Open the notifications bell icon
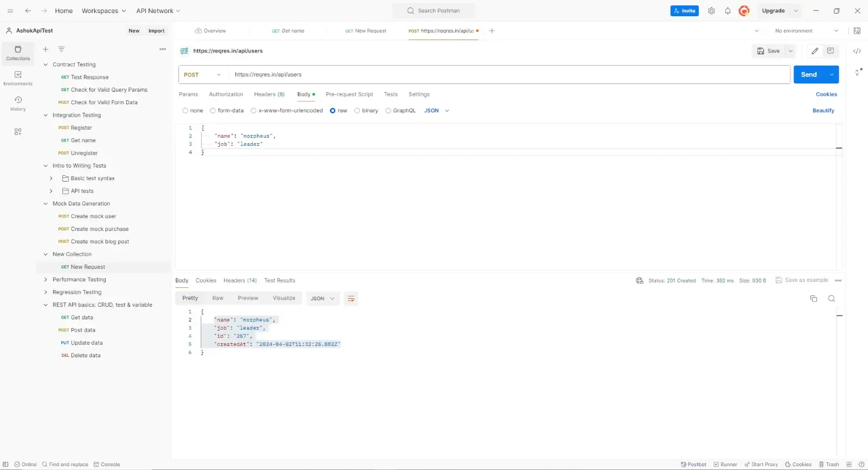 pyautogui.click(x=727, y=11)
